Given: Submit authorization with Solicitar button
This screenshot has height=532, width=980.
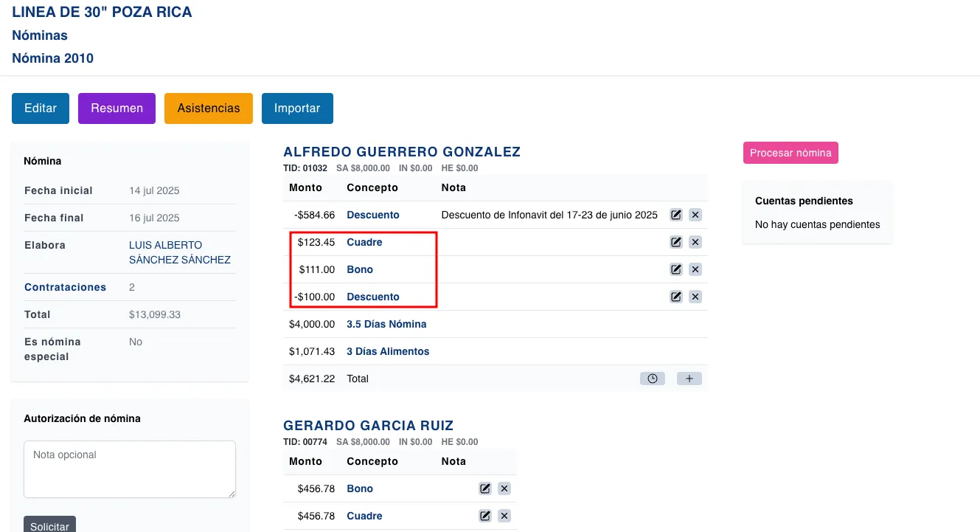Looking at the screenshot, I should (x=49, y=526).
